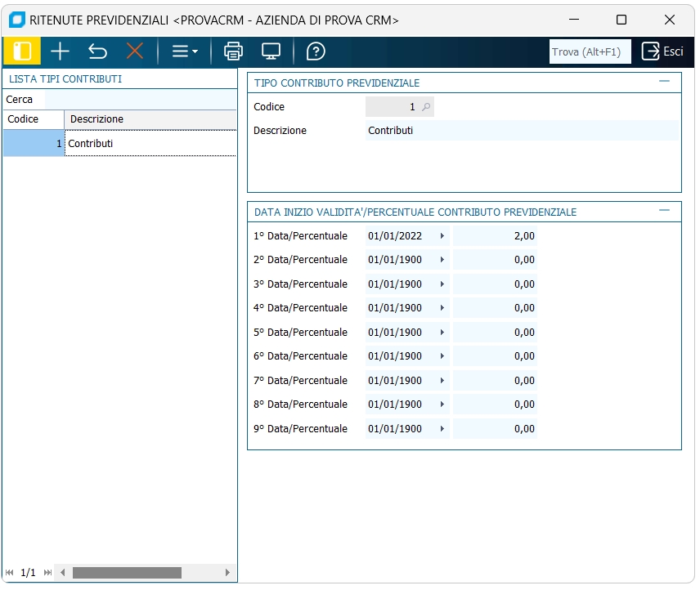The width and height of the screenshot is (700, 590).
Task: Click the printer icon
Action: pyautogui.click(x=234, y=51)
